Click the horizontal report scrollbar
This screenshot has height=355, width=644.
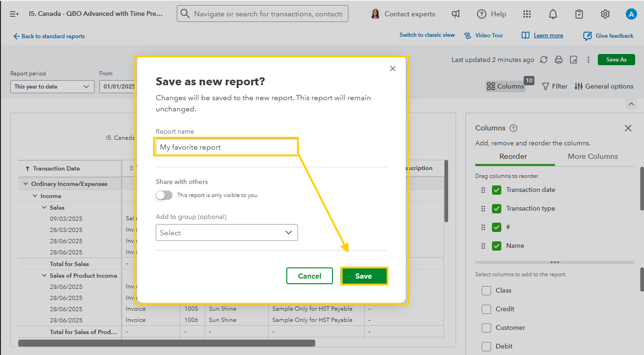coord(166,343)
